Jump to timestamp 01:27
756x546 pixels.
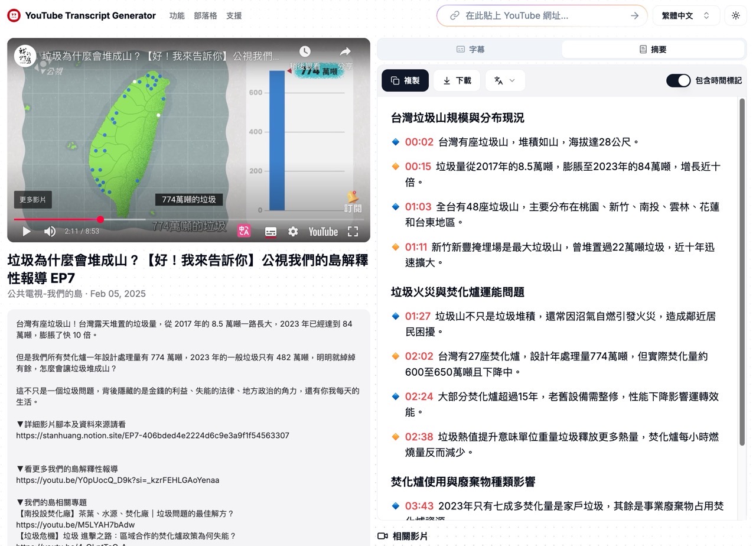[418, 316]
